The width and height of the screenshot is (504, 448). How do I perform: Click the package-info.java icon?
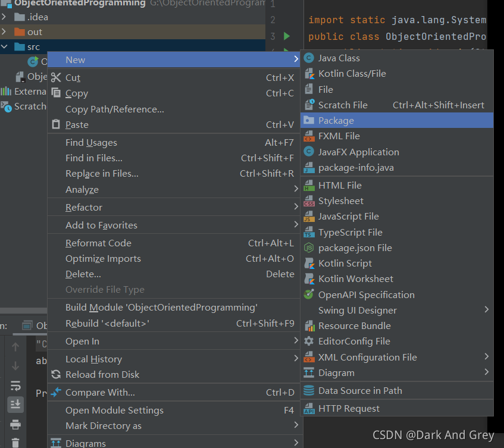pyautogui.click(x=309, y=167)
